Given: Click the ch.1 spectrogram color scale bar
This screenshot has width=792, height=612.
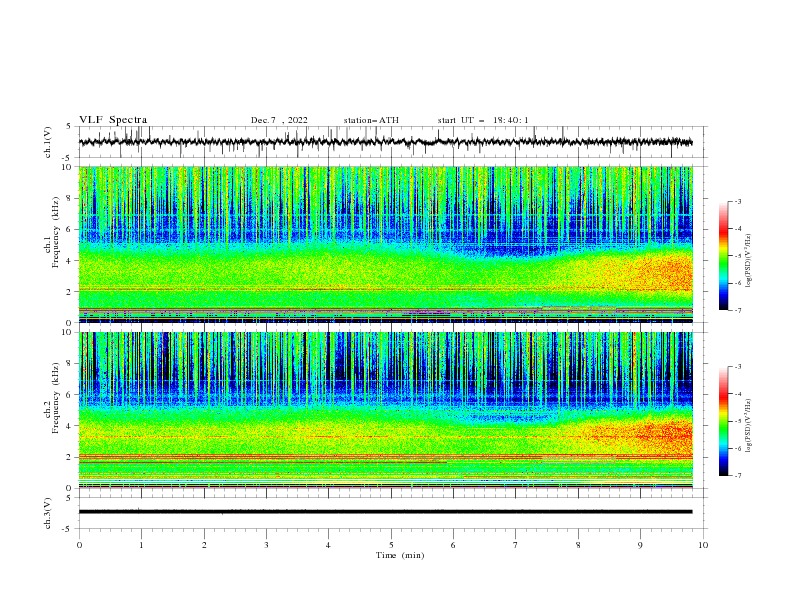Looking at the screenshot, I should pos(723,255).
